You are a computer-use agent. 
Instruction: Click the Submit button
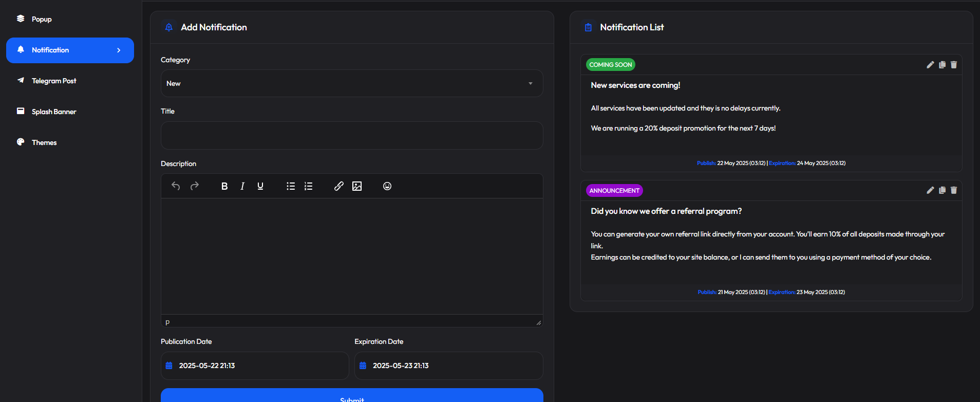(352, 395)
